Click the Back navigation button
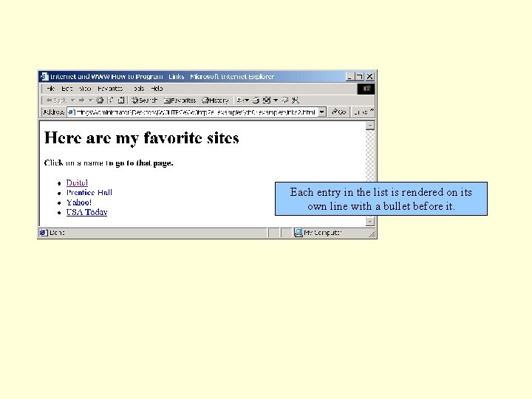The width and height of the screenshot is (532, 399). (x=56, y=100)
